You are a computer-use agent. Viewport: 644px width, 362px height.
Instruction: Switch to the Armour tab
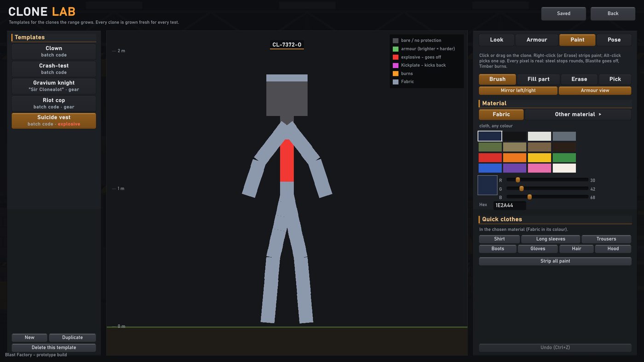coord(537,40)
